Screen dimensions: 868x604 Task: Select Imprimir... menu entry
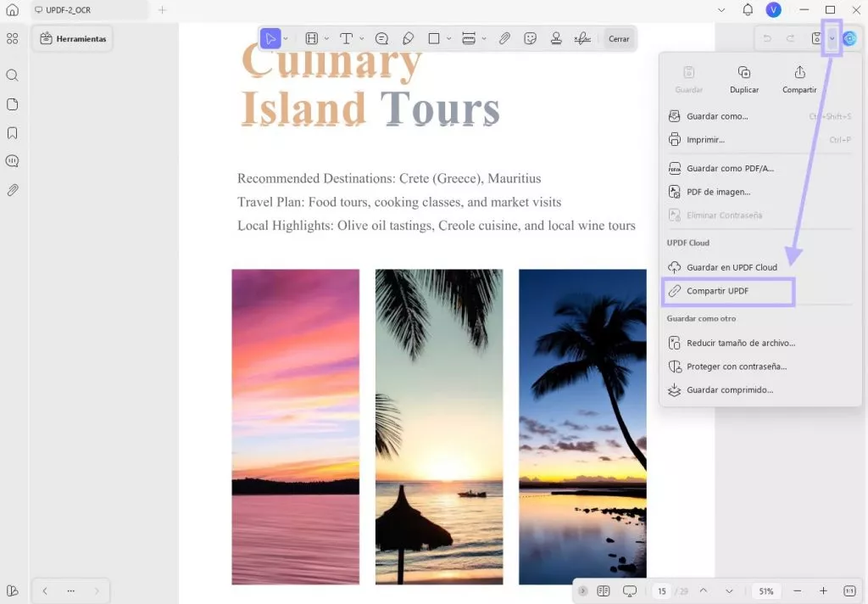[759, 140]
